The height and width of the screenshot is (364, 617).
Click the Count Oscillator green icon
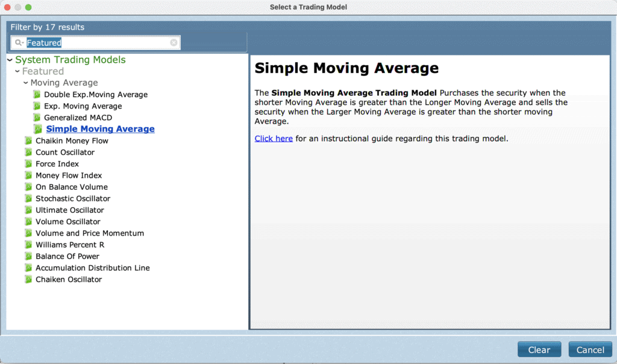coord(28,152)
